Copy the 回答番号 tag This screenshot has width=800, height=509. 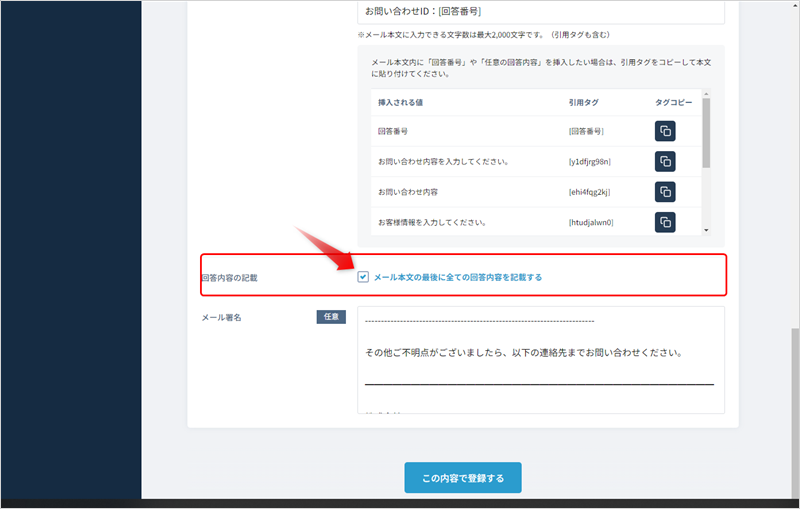click(665, 131)
